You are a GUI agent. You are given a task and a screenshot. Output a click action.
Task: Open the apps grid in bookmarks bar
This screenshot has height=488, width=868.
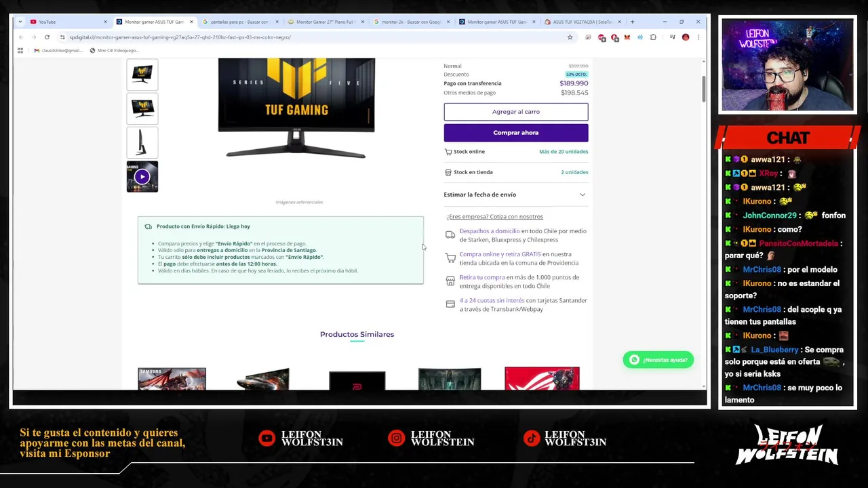point(20,50)
